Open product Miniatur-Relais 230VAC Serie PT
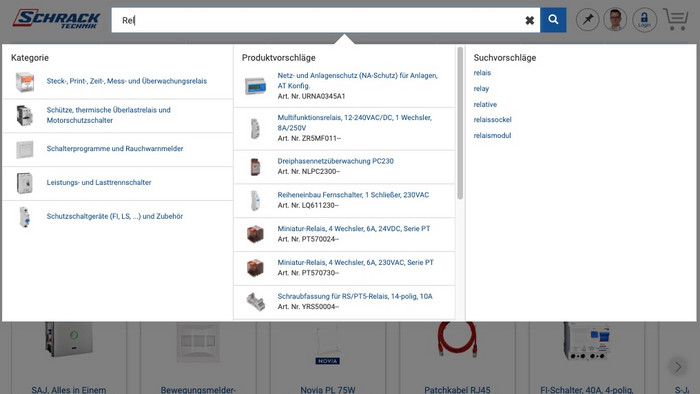Image resolution: width=700 pixels, height=394 pixels. click(x=355, y=263)
